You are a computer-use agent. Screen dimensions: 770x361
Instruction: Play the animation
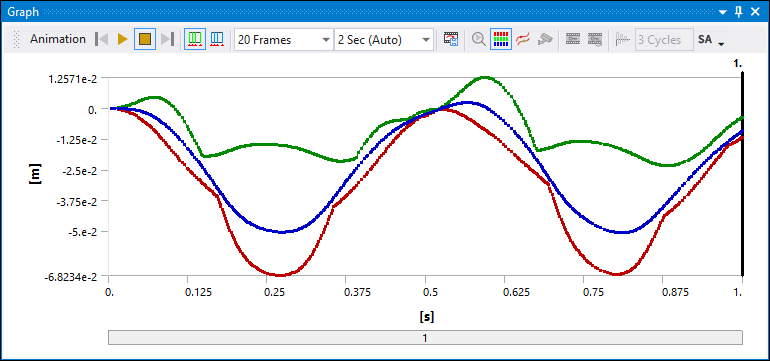pos(123,39)
